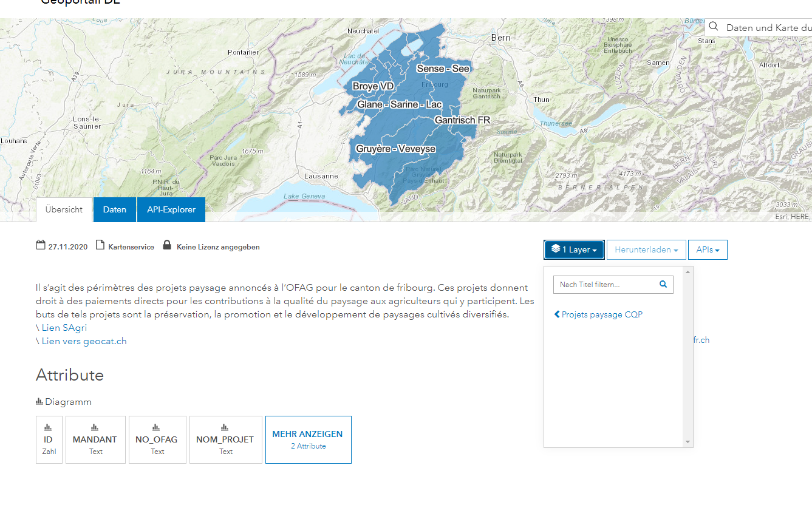Click the Attribute heading
The height and width of the screenshot is (505, 812).
[x=70, y=375]
